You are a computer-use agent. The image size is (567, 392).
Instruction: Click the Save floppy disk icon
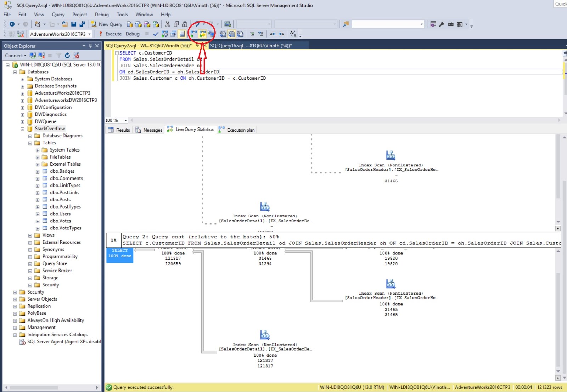(x=74, y=24)
